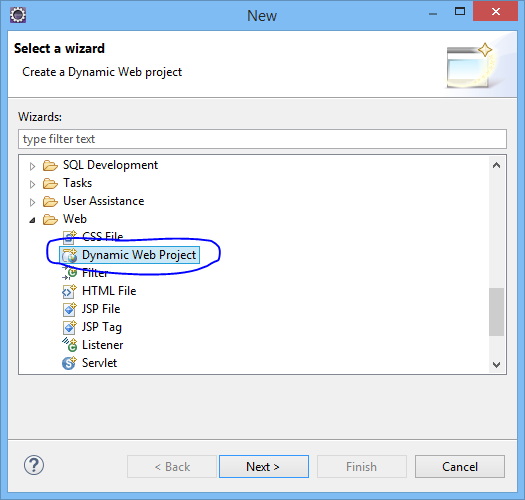
Task: Select the Listener entry
Action: pos(103,345)
